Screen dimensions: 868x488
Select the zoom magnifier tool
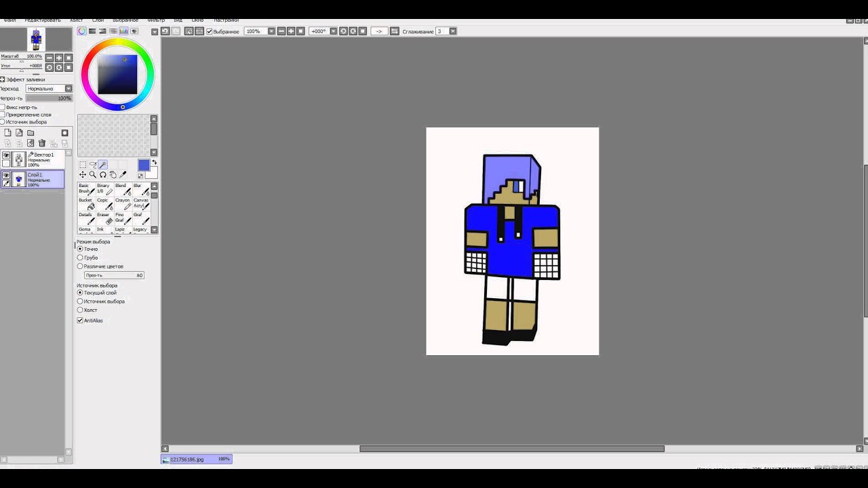93,175
